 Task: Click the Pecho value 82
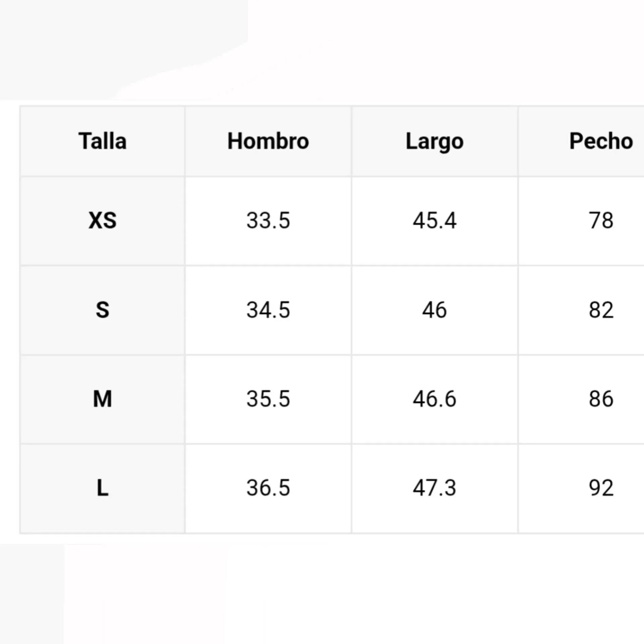pyautogui.click(x=601, y=310)
